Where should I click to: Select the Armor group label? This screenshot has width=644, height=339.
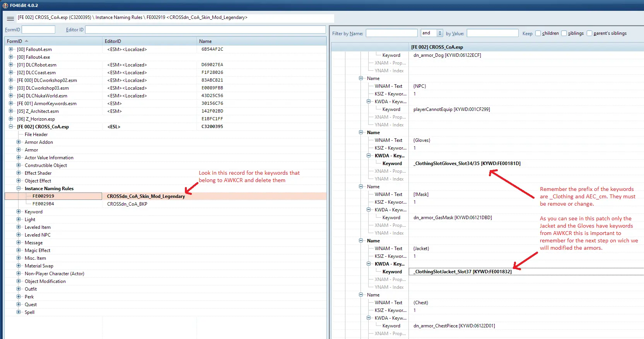point(31,150)
